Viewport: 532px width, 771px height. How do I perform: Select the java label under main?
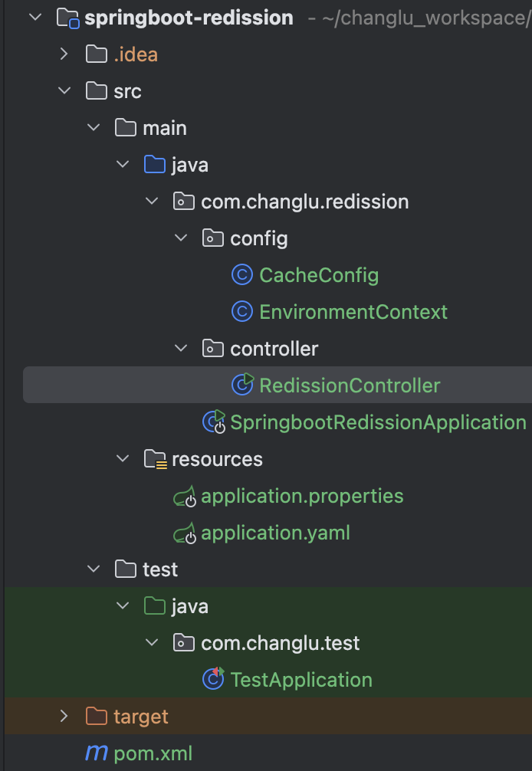click(x=190, y=166)
